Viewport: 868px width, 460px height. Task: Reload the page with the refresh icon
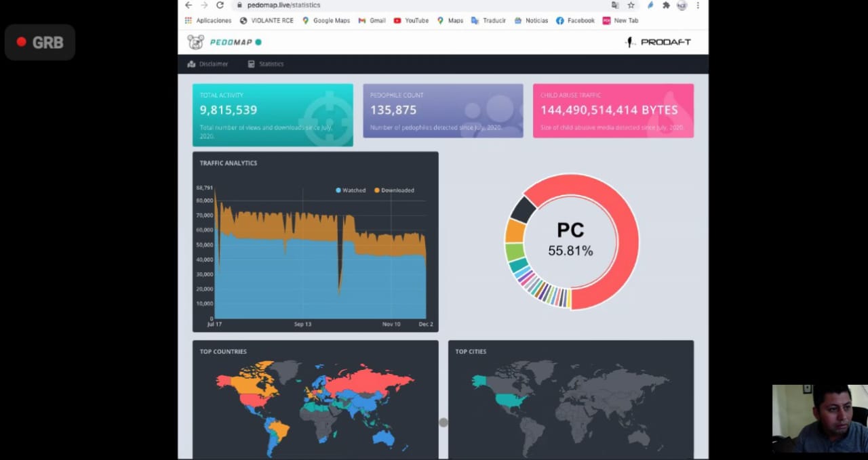(220, 5)
